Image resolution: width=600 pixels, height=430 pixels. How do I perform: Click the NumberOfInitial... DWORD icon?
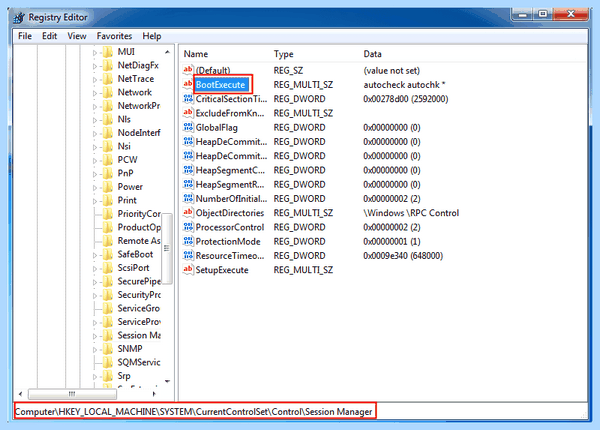point(188,198)
